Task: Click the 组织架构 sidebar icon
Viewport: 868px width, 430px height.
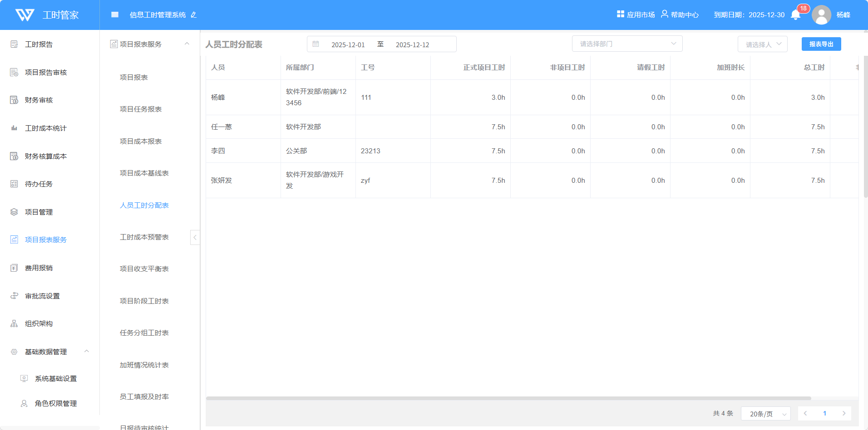Action: (x=14, y=324)
